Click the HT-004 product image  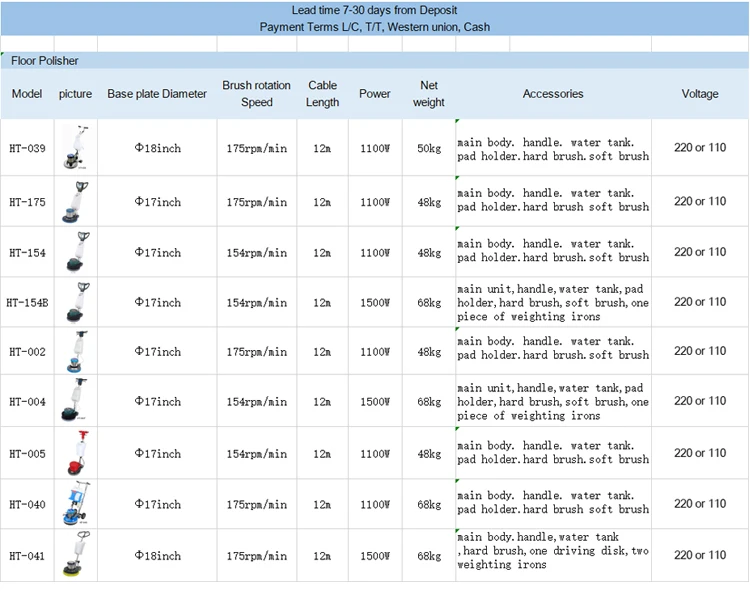[x=75, y=401]
